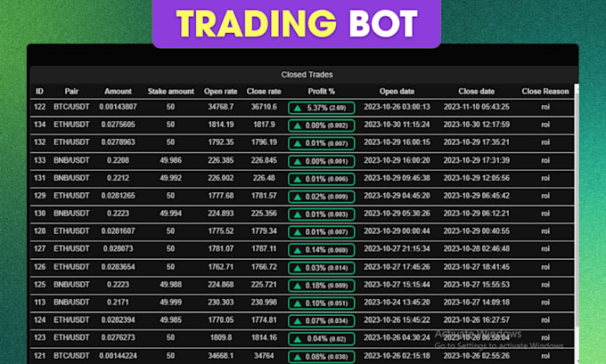Click open date 2023-10-30 11:15:24
This screenshot has height=364, width=606.
pos(397,125)
